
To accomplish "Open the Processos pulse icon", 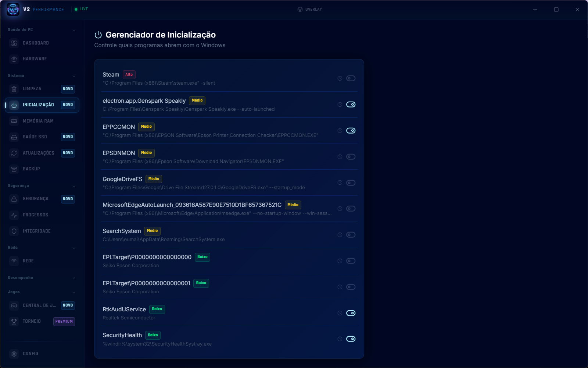I will (14, 215).
